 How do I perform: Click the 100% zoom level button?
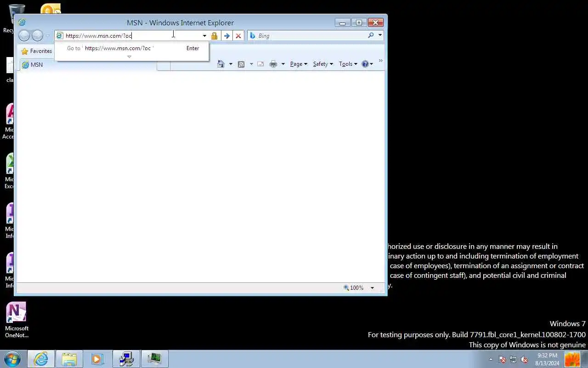point(354,288)
